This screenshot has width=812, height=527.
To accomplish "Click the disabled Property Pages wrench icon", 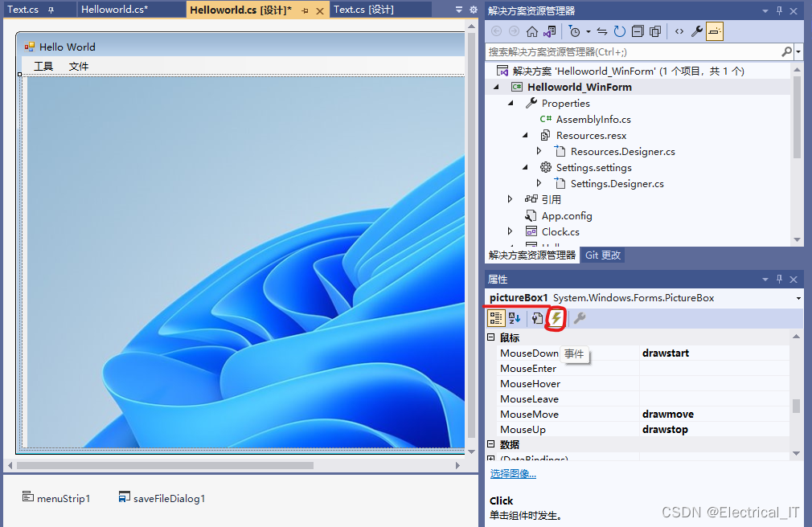I will click(580, 318).
